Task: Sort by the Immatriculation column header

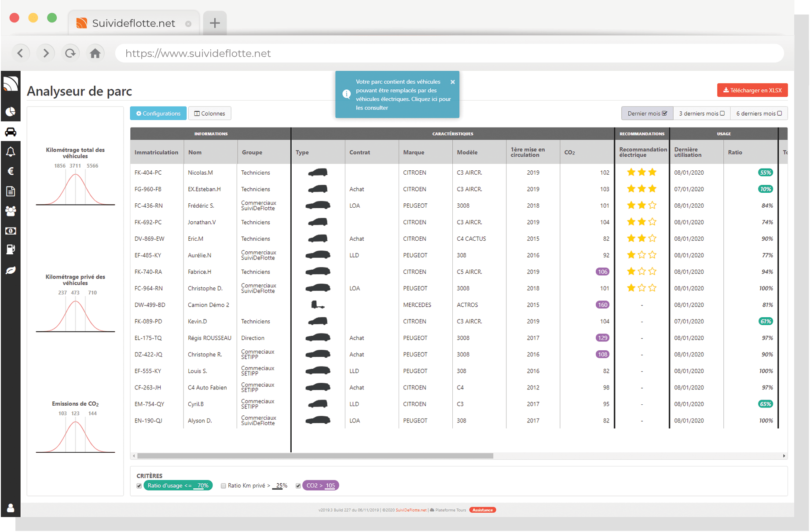Action: point(156,152)
